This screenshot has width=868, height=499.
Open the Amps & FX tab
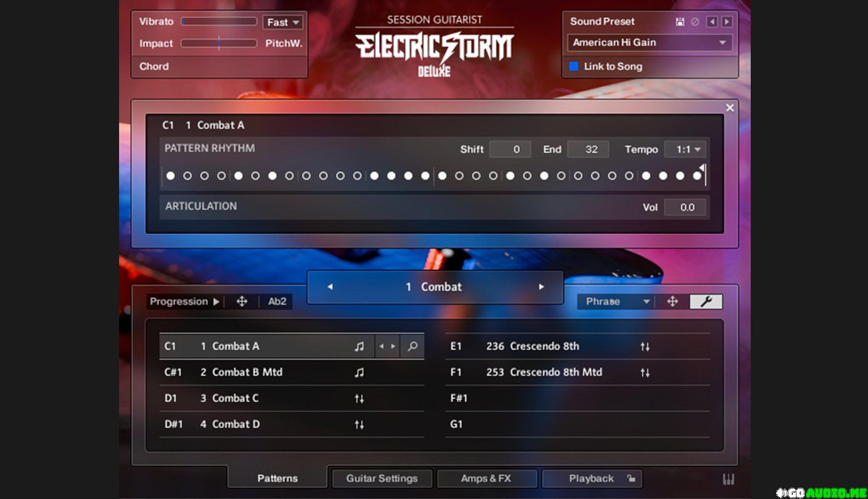pos(486,479)
